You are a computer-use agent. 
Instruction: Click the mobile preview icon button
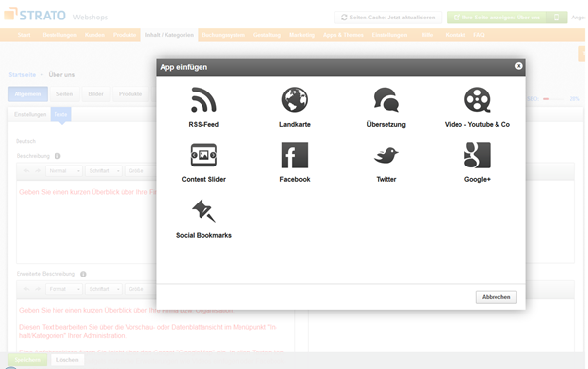pyautogui.click(x=557, y=18)
